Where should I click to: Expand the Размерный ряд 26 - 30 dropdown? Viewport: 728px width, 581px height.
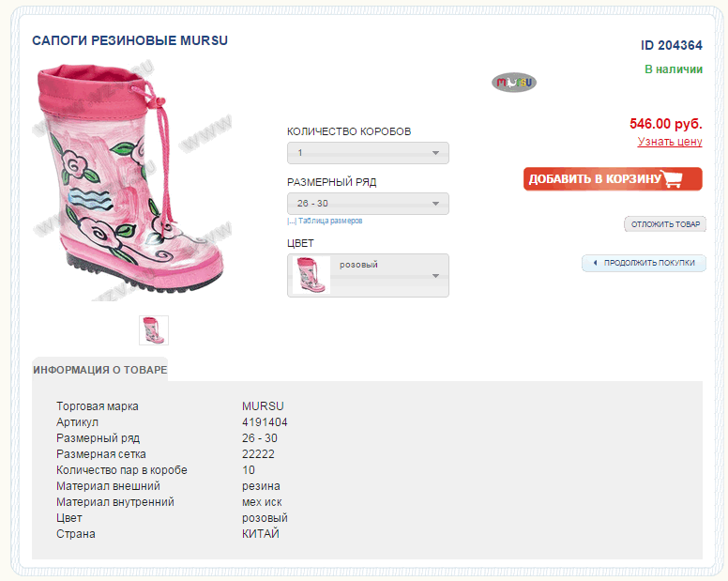click(x=368, y=204)
